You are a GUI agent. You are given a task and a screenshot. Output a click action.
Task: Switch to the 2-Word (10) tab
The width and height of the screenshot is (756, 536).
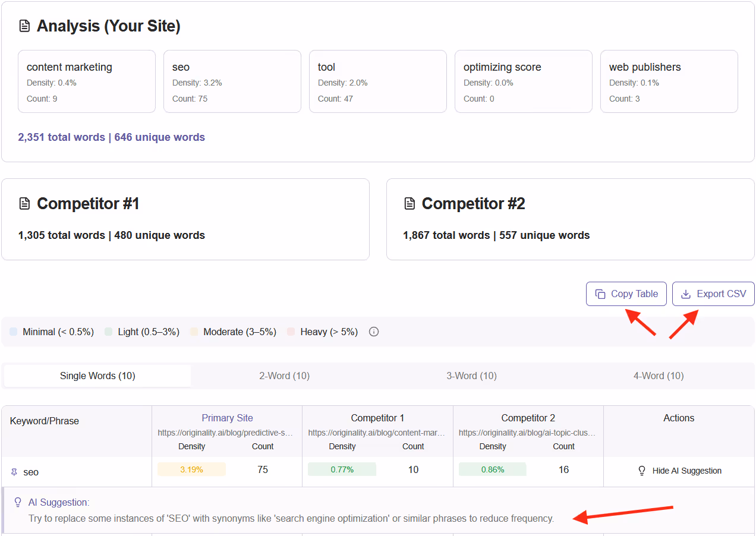pos(284,376)
